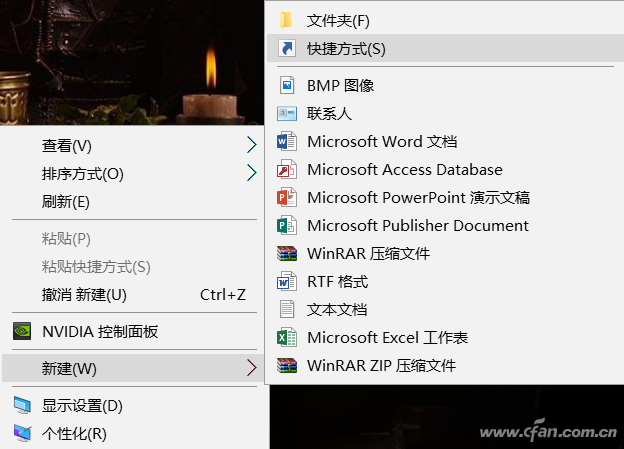Select 撤消 新建(U) to undo
This screenshot has height=449, width=624.
pos(133,295)
